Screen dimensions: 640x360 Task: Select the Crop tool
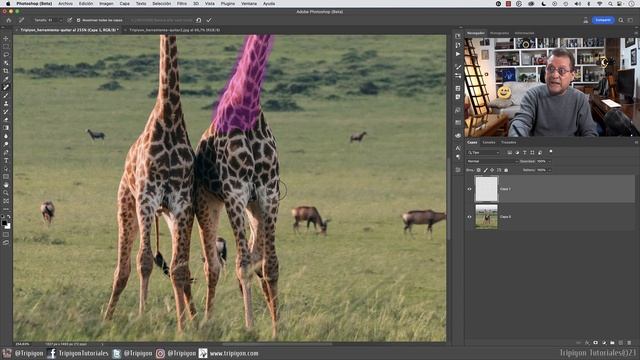[6, 71]
